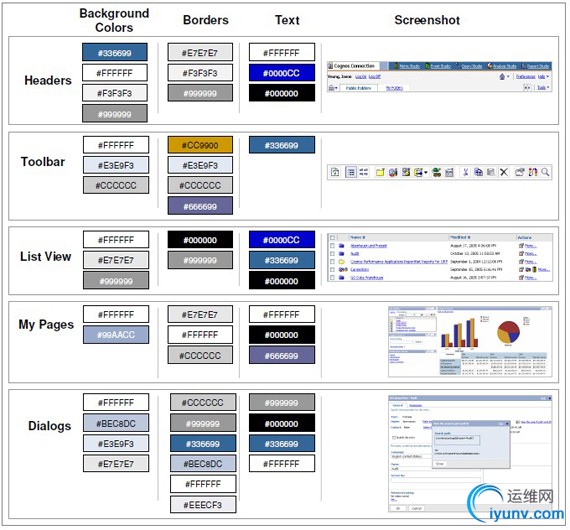Select the #666699 Toolbar border swatch

pyautogui.click(x=200, y=206)
